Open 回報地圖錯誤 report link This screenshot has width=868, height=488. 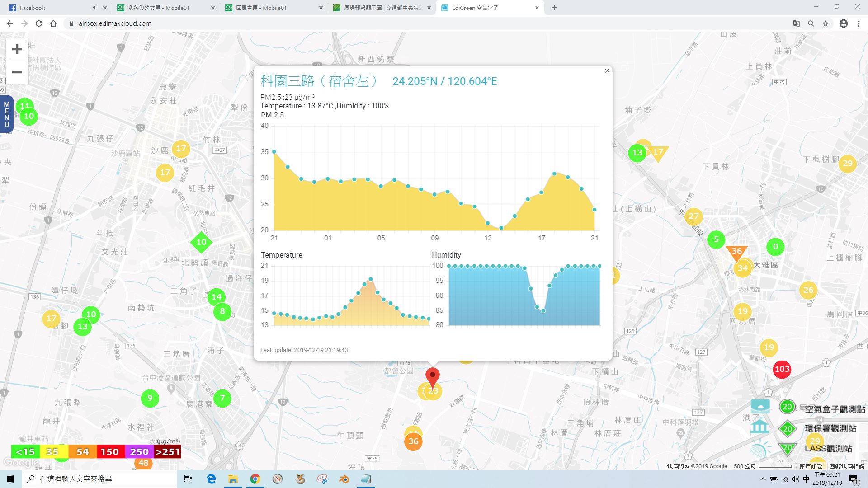click(847, 466)
